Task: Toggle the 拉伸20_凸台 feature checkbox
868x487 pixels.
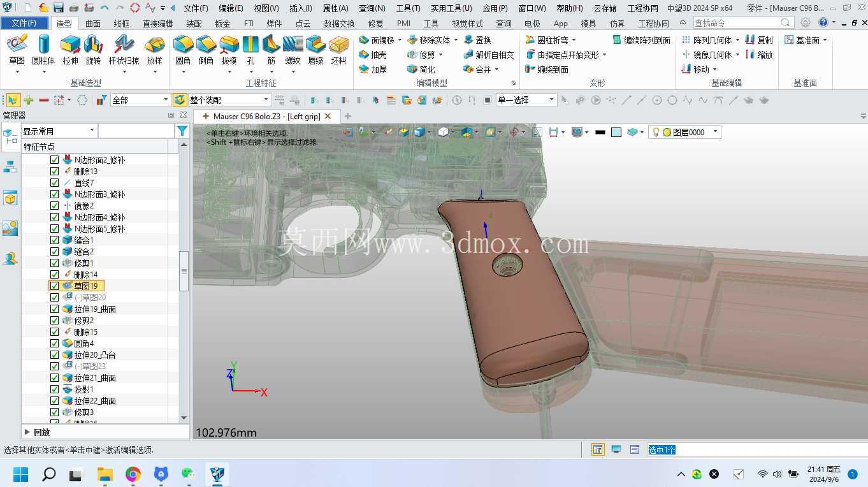Action: coord(54,355)
